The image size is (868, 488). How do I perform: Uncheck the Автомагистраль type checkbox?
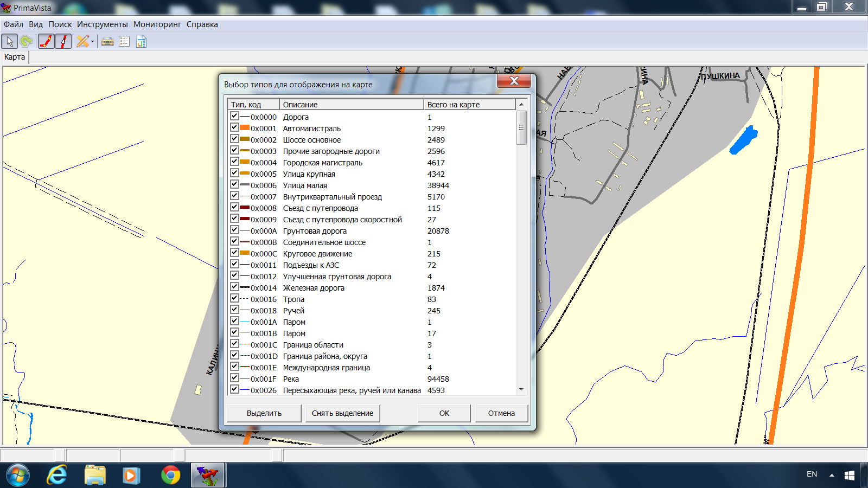[234, 127]
